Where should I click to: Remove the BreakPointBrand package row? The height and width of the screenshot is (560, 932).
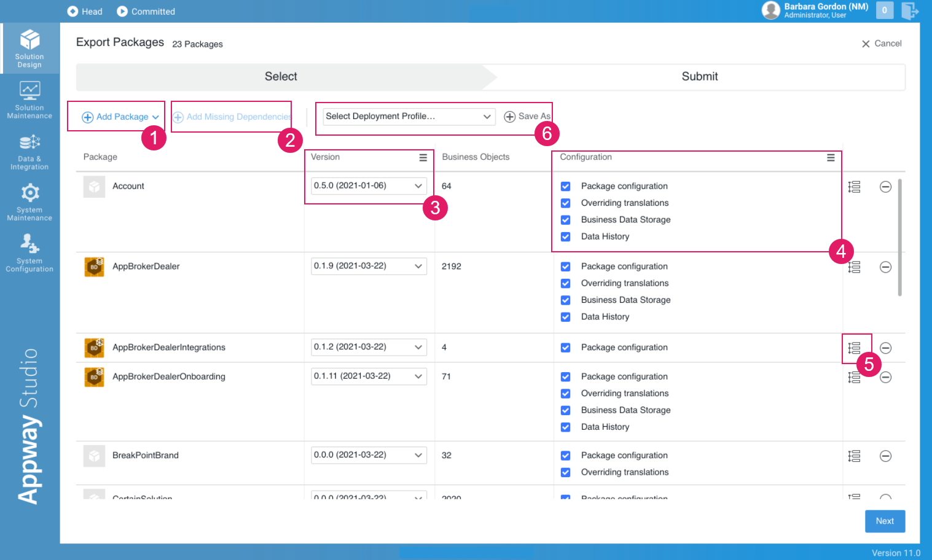[x=885, y=456]
